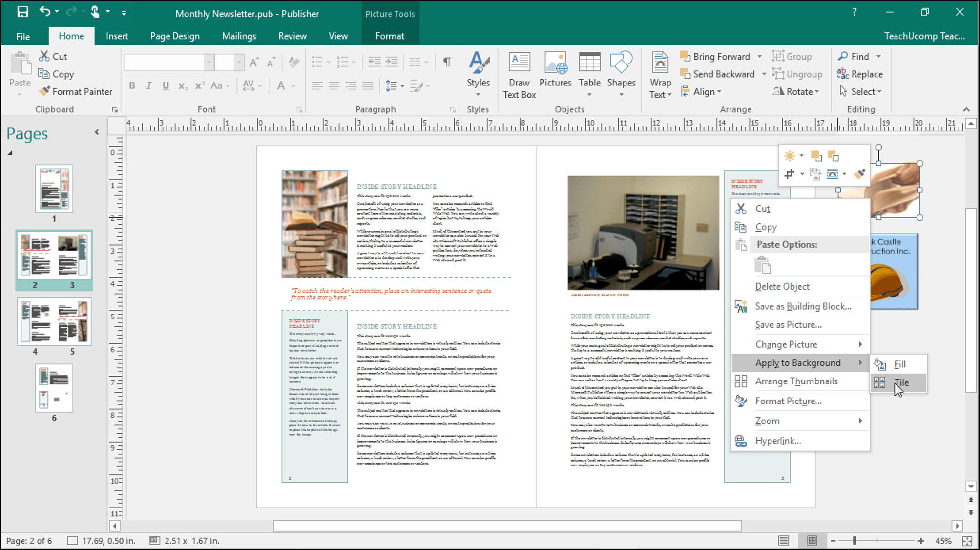
Task: Expand the Change Picture submenu
Action: tap(786, 344)
